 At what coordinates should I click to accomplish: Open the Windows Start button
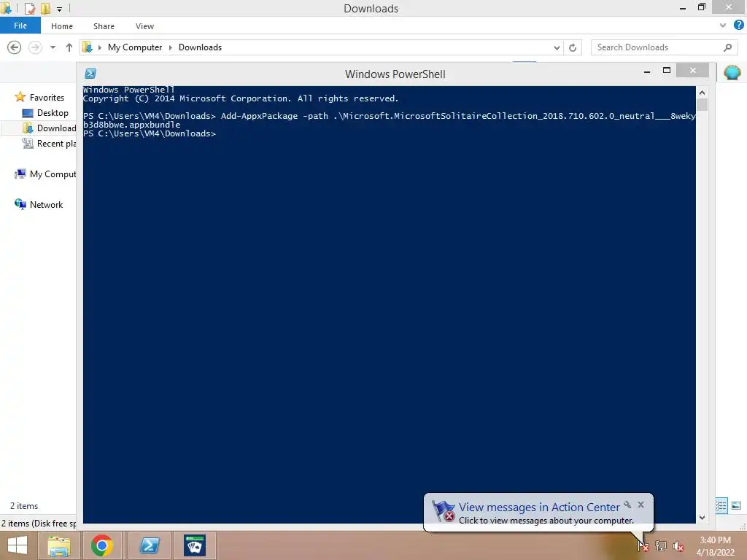(18, 545)
